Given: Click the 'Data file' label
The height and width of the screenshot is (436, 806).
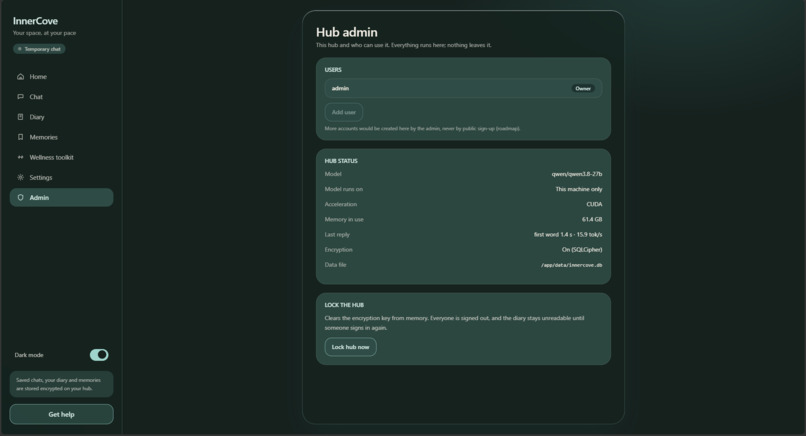Looking at the screenshot, I should [335, 265].
